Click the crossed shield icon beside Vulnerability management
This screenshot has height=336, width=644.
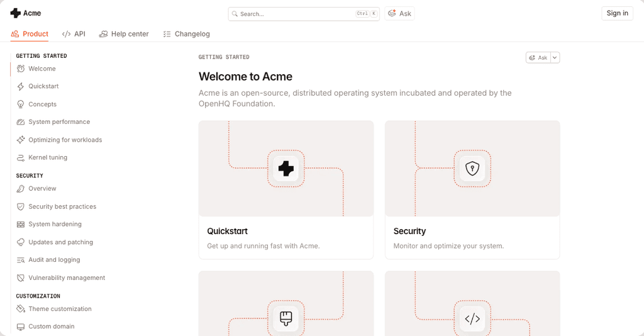pyautogui.click(x=21, y=278)
